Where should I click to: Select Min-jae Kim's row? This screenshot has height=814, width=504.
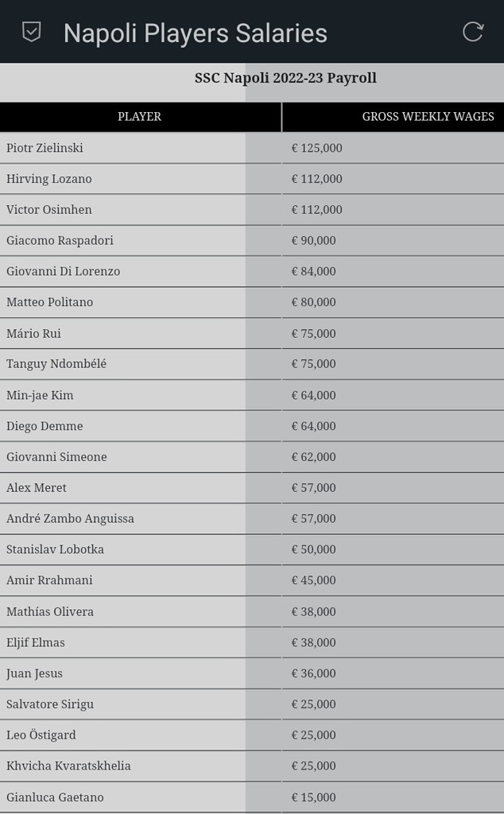[x=40, y=395]
